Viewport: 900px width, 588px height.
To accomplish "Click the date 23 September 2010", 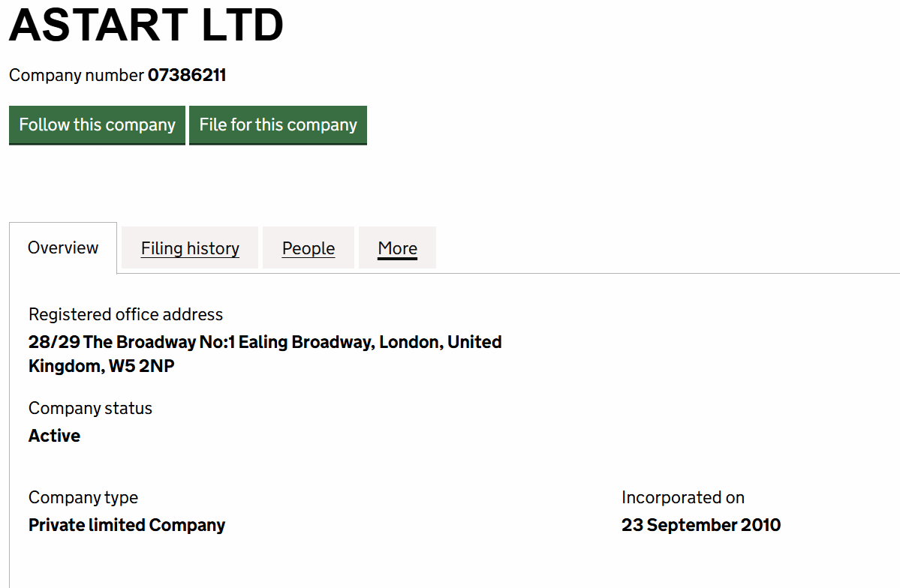I will [x=701, y=525].
